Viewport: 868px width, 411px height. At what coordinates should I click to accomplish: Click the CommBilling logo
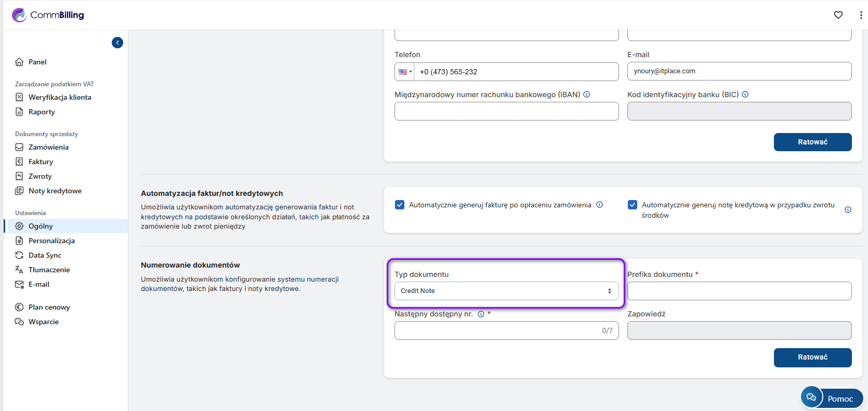[x=48, y=15]
